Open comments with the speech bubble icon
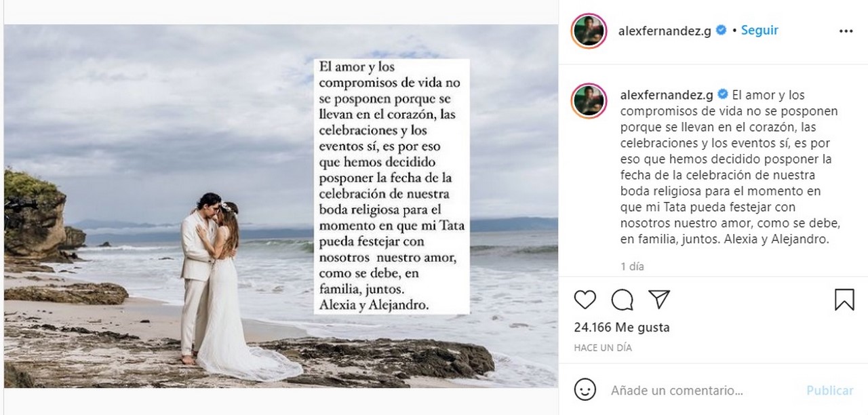The width and height of the screenshot is (868, 415). (x=622, y=300)
